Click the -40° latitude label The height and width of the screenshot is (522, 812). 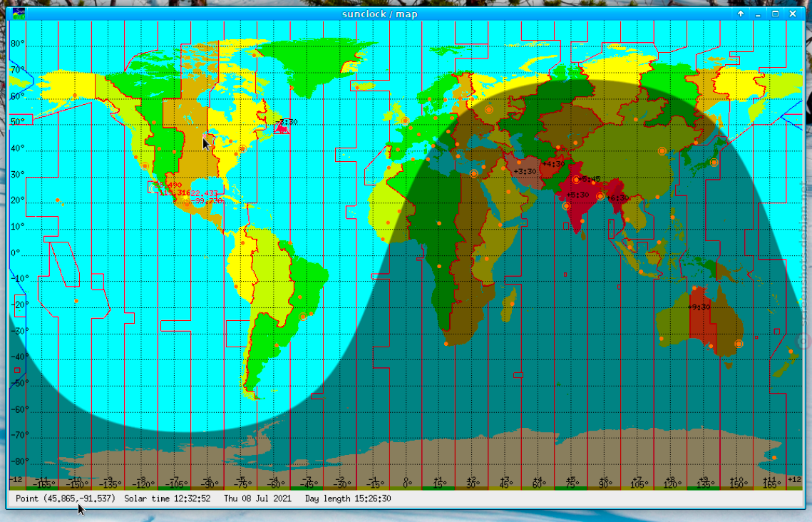pos(19,357)
